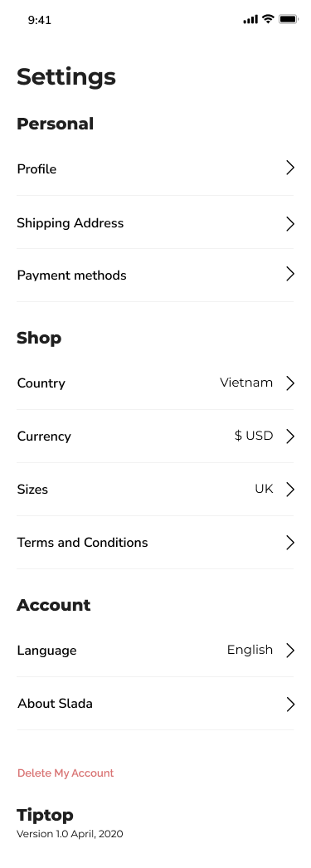
Task: Tap the Version 1.0 April, 2020 text
Action: coord(70,834)
